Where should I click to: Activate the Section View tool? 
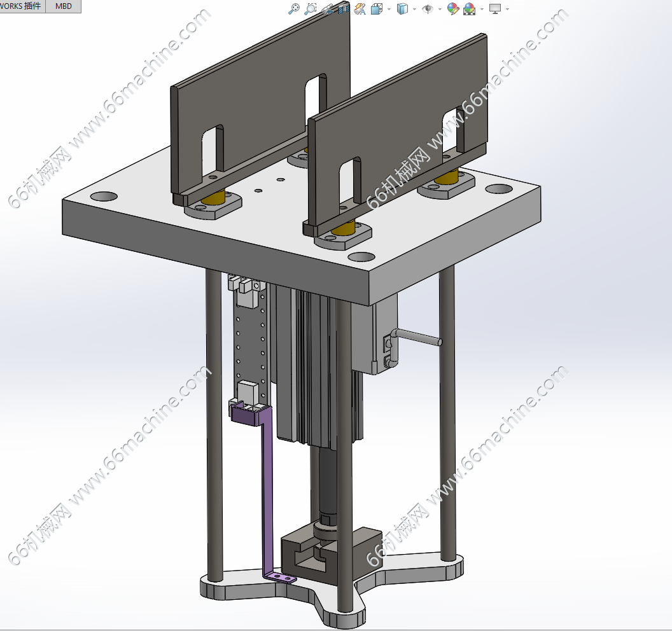[344, 8]
